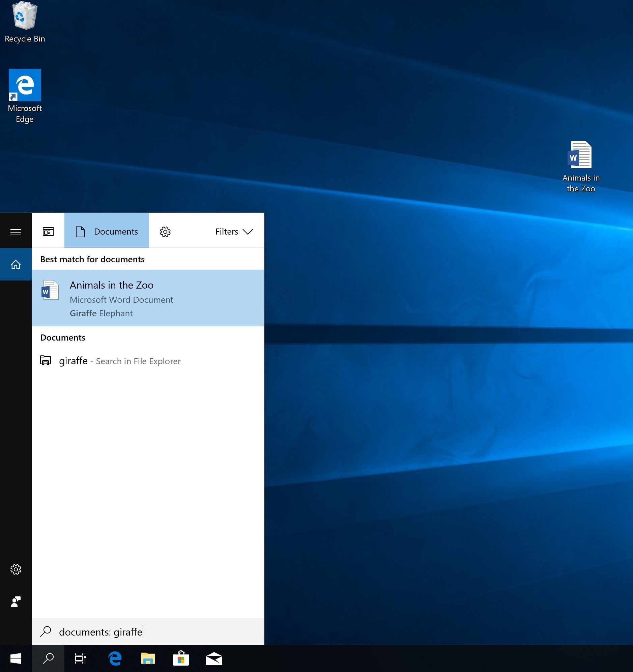
Task: Click the Task View taskbar icon
Action: (80, 658)
